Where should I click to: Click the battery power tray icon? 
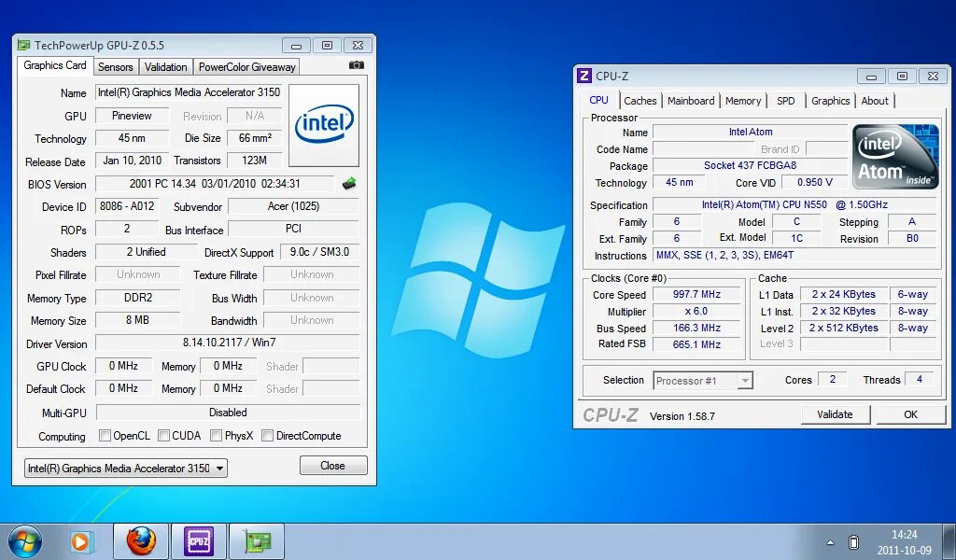point(854,541)
